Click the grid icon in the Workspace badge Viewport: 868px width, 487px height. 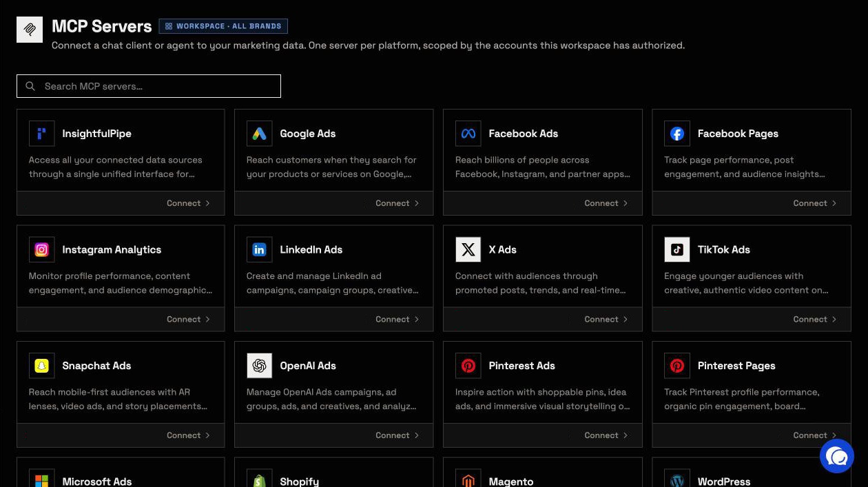coord(169,26)
